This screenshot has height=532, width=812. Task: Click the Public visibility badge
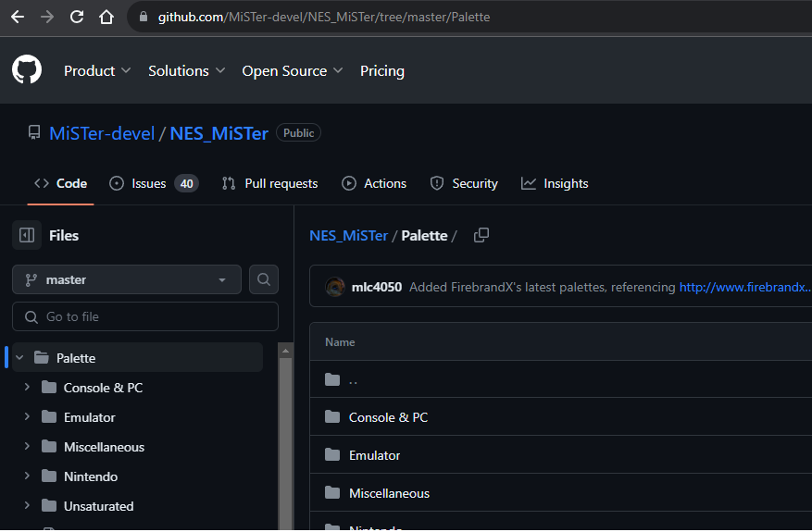click(x=299, y=133)
